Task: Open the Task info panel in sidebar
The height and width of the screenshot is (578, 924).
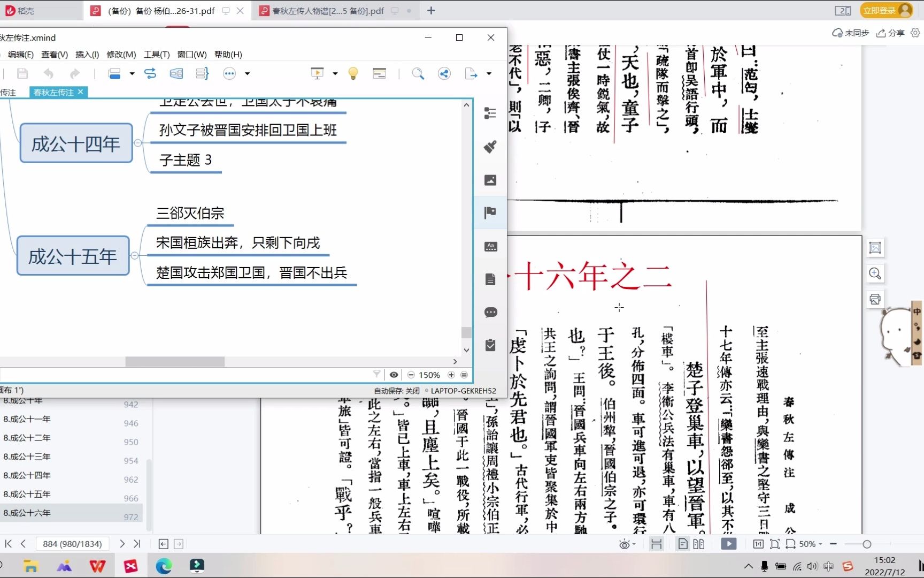Action: tap(490, 346)
